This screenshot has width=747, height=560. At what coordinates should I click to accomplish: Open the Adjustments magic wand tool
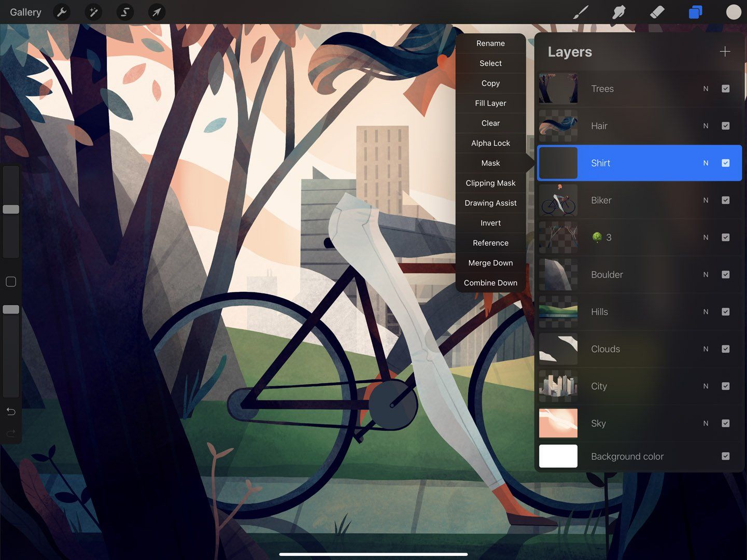93,11
